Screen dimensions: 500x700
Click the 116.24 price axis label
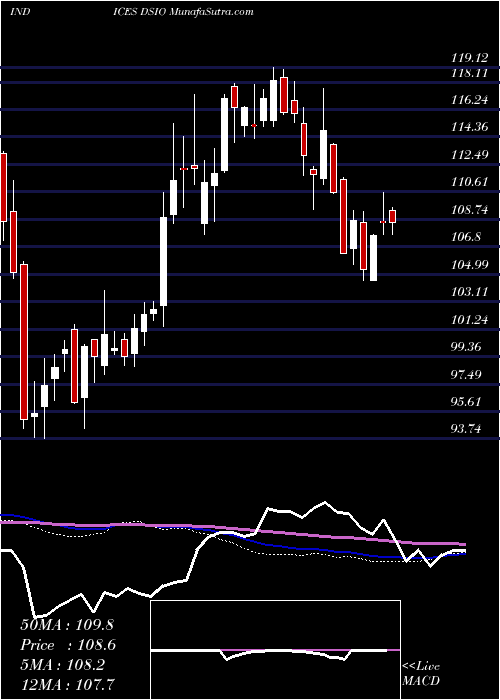click(469, 100)
